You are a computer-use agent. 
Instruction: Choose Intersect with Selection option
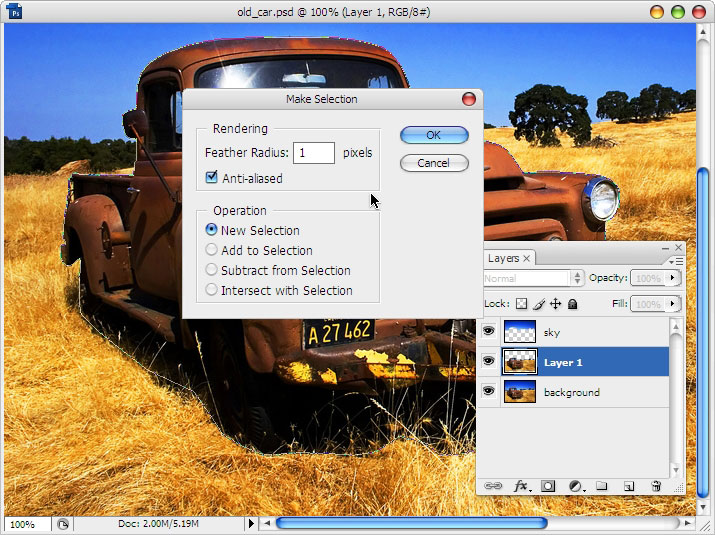pyautogui.click(x=211, y=290)
